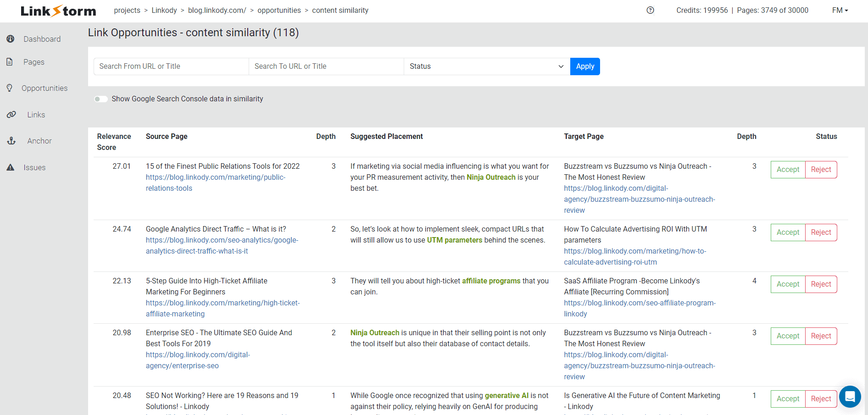Click the help question mark icon

coord(650,10)
